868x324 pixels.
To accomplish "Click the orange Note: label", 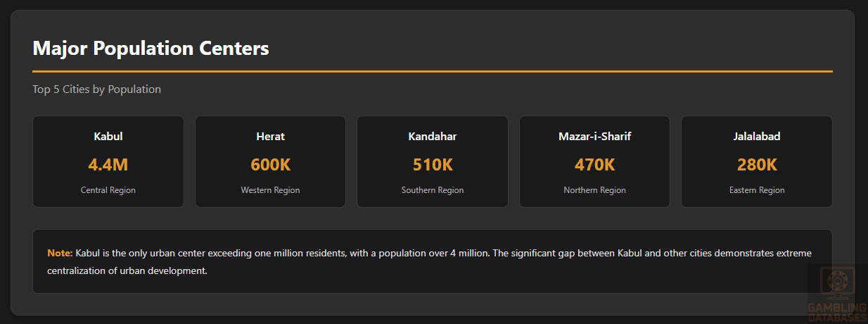I will (60, 253).
